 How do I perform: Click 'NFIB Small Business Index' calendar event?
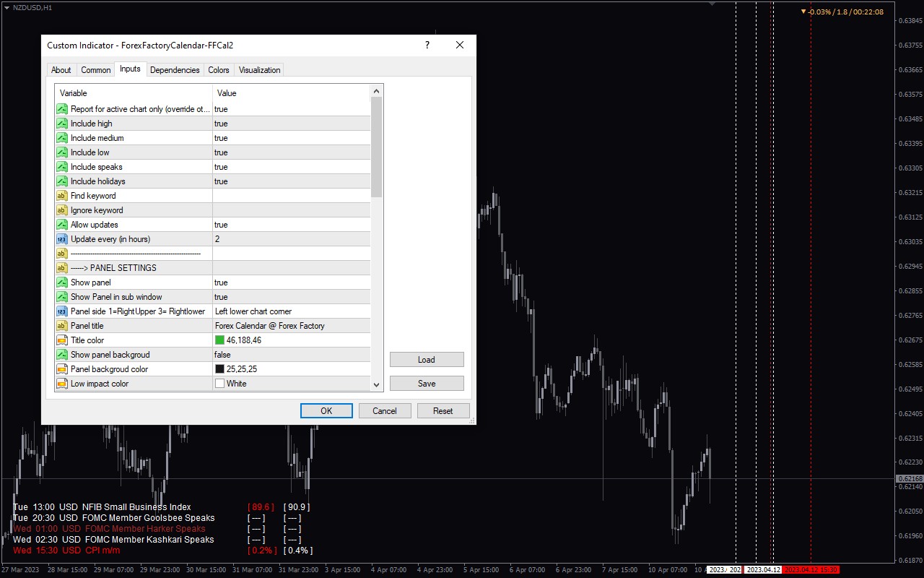click(x=136, y=507)
